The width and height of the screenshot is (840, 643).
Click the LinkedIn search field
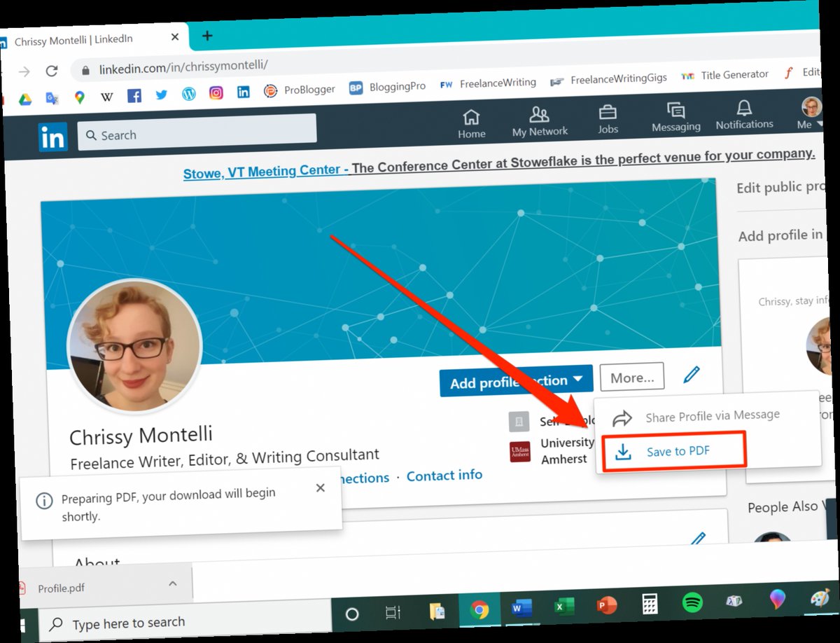[x=196, y=134]
